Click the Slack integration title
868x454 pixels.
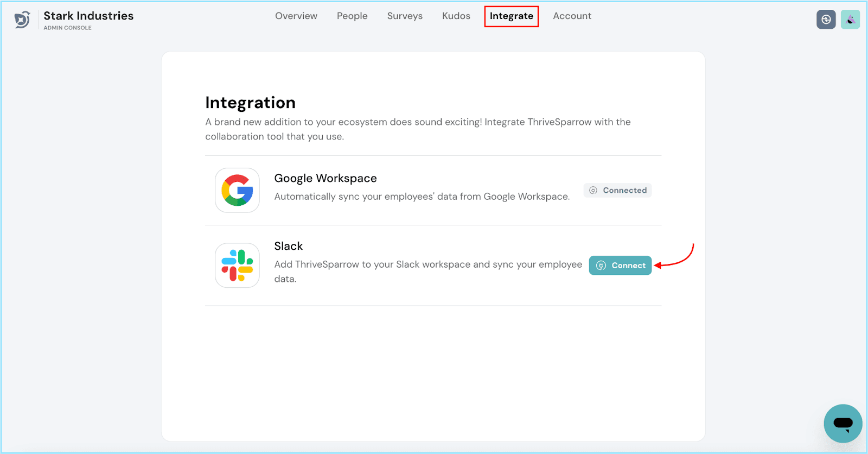288,246
